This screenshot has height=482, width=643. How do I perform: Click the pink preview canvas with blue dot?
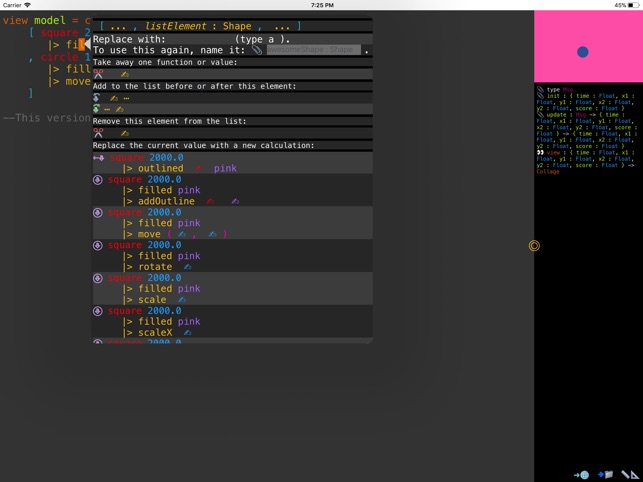[x=588, y=46]
